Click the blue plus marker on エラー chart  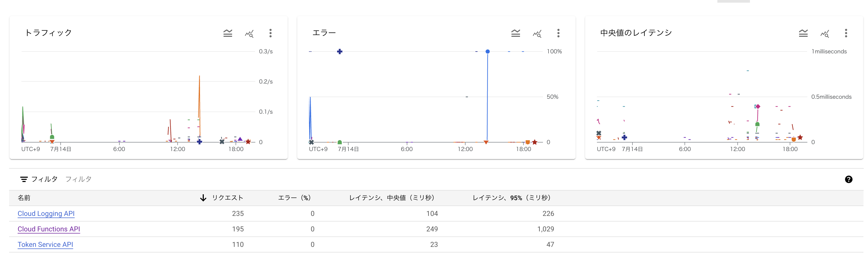pyautogui.click(x=340, y=52)
